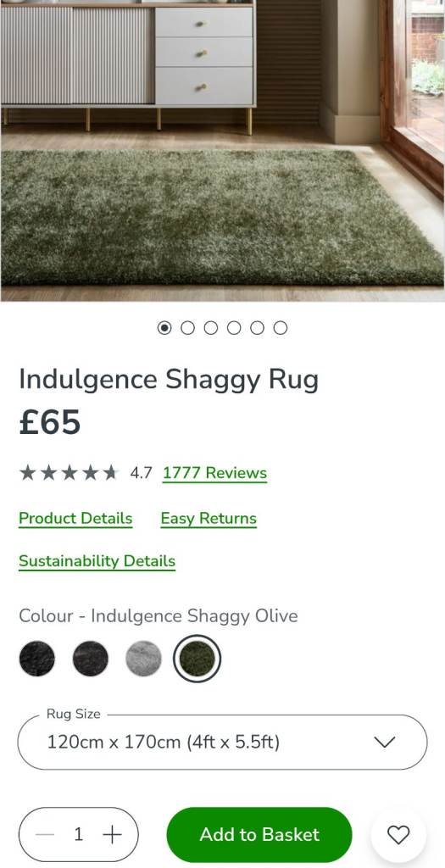Select the first image carousel dot
Screen dimensions: 445x868
click(x=164, y=328)
